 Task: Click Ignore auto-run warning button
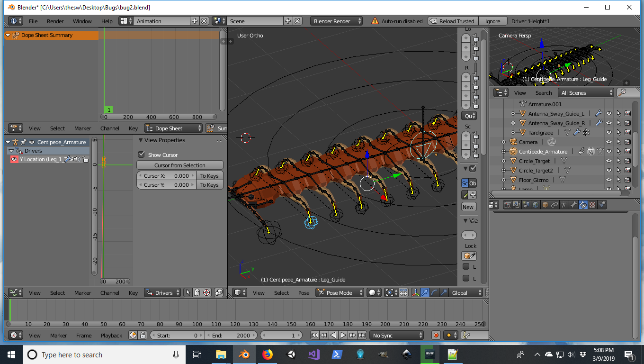492,21
